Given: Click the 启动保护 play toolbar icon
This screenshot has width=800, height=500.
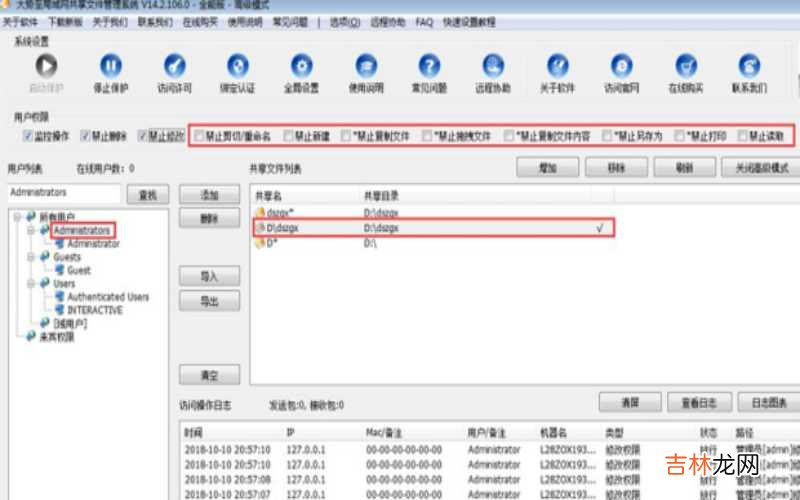Looking at the screenshot, I should click(x=43, y=66).
